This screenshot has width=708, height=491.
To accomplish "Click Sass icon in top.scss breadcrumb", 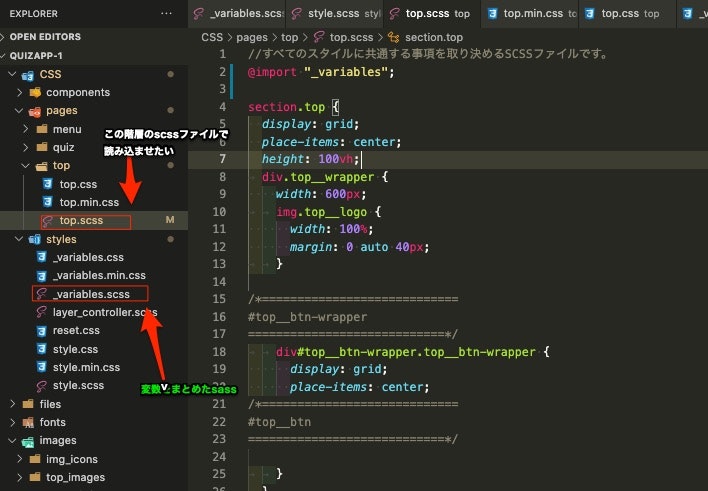I will [319, 37].
